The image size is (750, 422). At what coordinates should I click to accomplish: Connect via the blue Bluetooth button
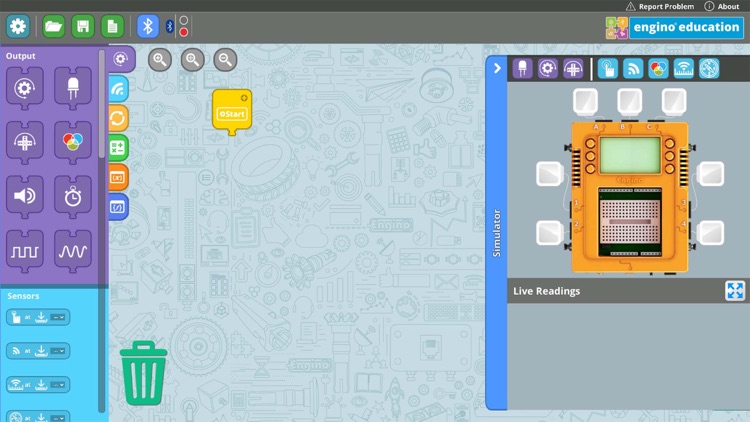coord(148,26)
